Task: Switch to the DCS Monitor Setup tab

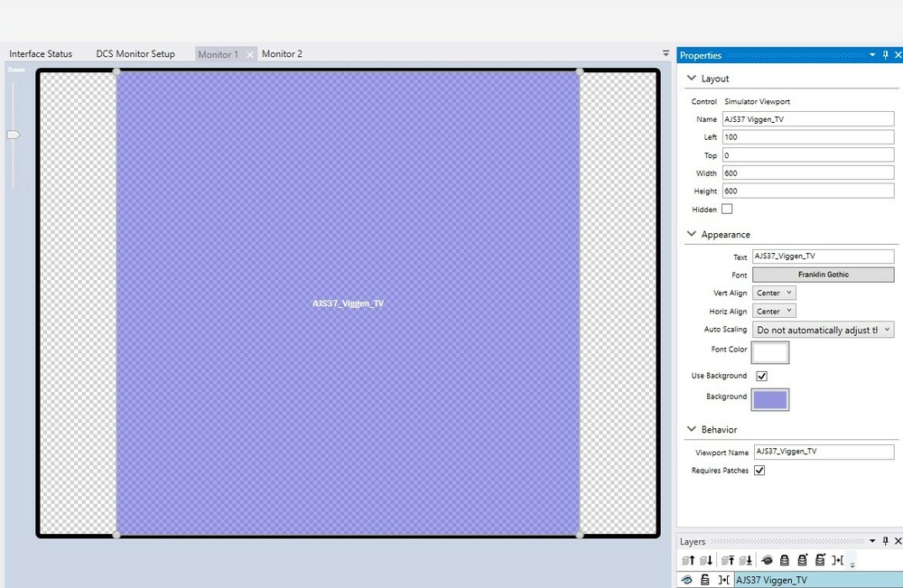Action: (x=135, y=53)
